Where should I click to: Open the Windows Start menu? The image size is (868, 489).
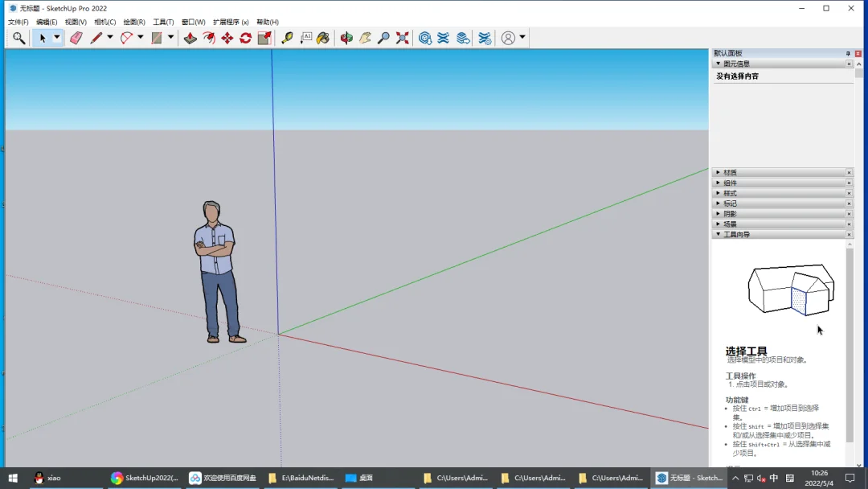click(x=13, y=478)
